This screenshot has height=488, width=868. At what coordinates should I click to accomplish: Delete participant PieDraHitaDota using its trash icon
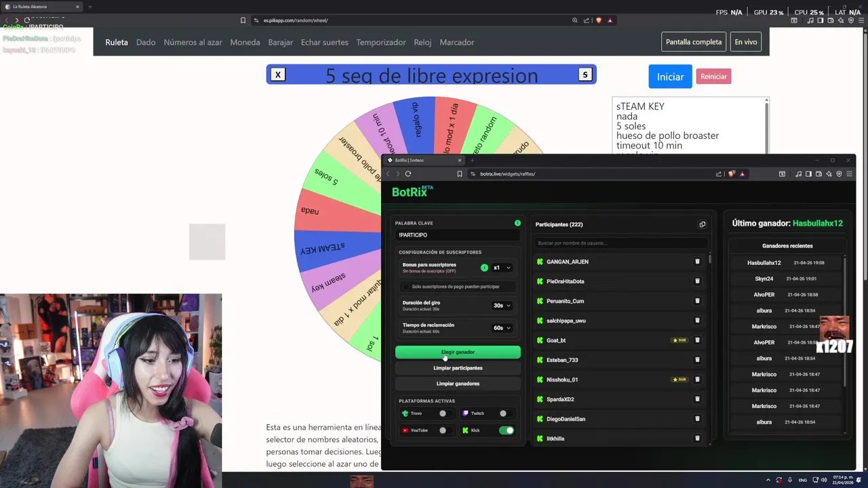[x=697, y=281]
